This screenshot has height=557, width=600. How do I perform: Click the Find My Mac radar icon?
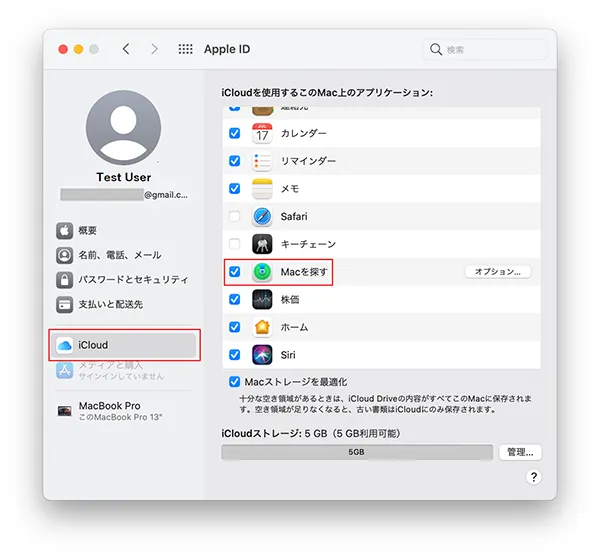262,272
